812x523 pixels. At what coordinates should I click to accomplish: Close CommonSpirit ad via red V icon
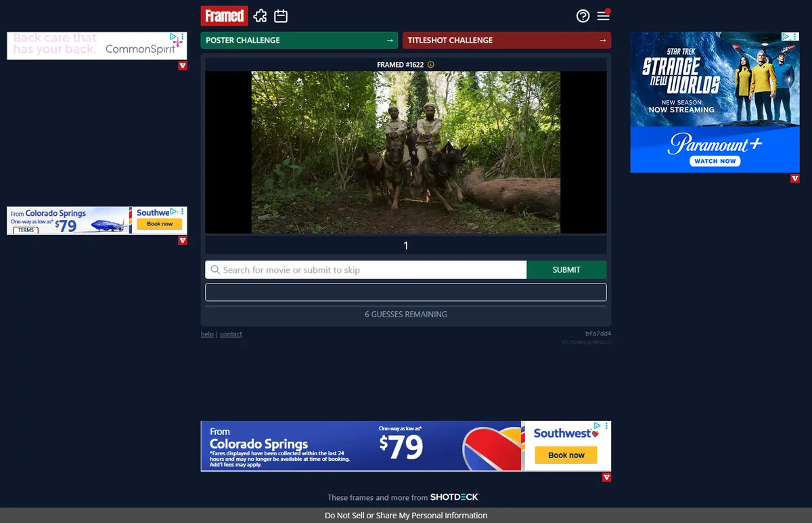coord(183,66)
